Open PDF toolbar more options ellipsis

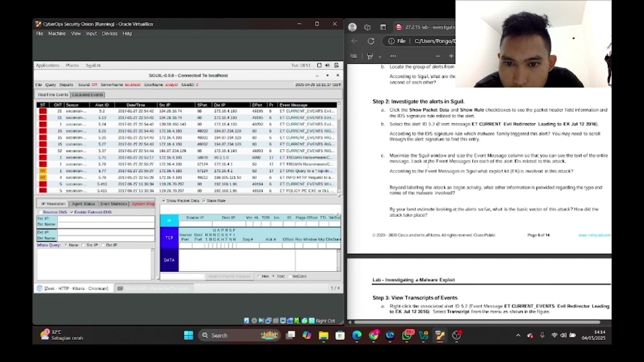pyautogui.click(x=393, y=56)
